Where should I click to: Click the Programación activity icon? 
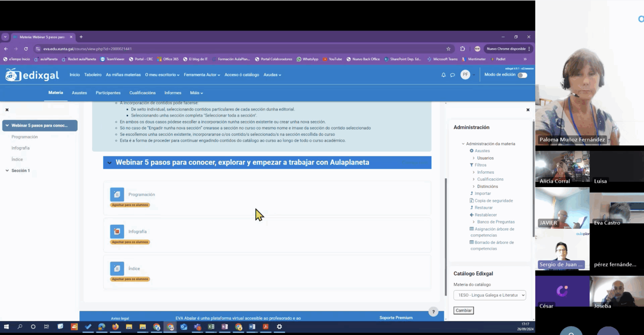tap(117, 194)
